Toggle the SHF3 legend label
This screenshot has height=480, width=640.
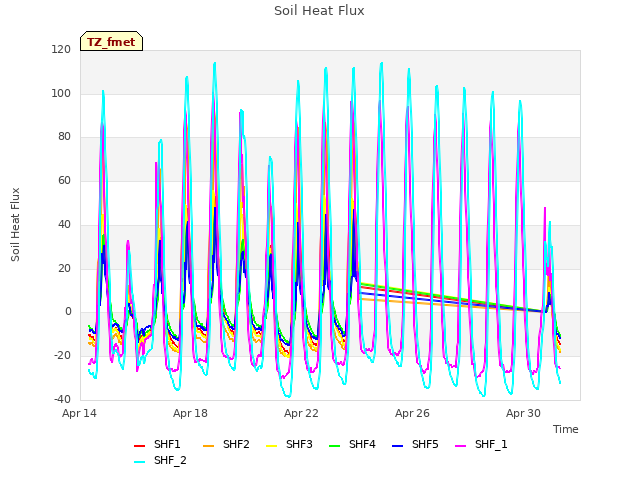[299, 444]
